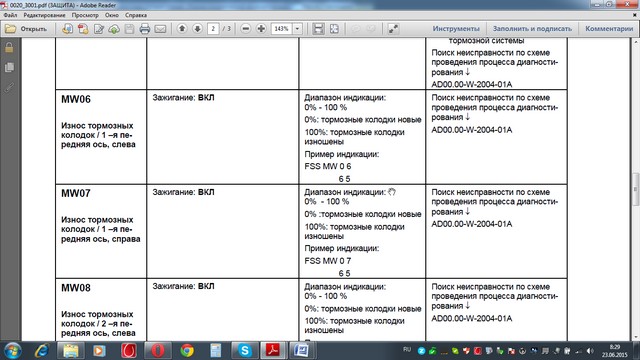
Task: Click the MW08 heading text
Action: tap(76, 288)
